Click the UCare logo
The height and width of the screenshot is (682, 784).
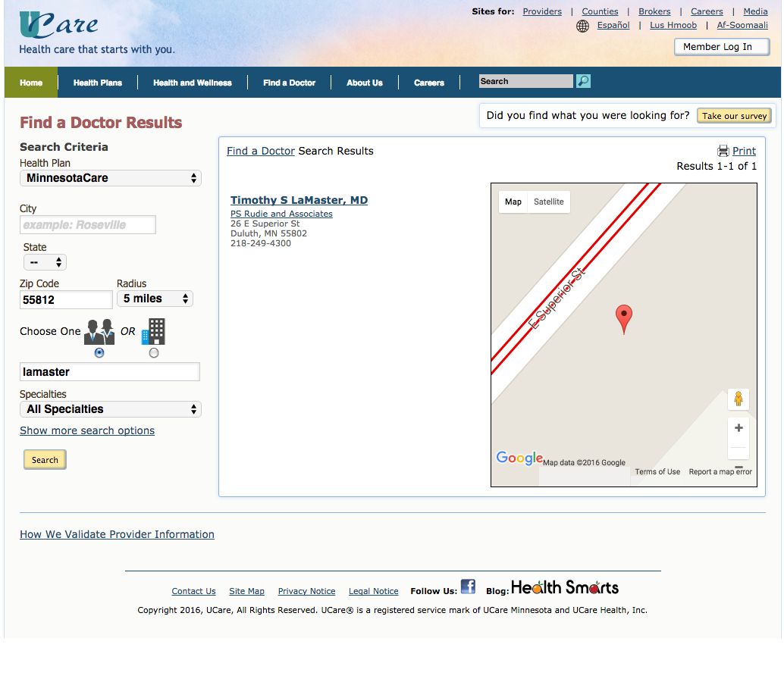tap(59, 25)
